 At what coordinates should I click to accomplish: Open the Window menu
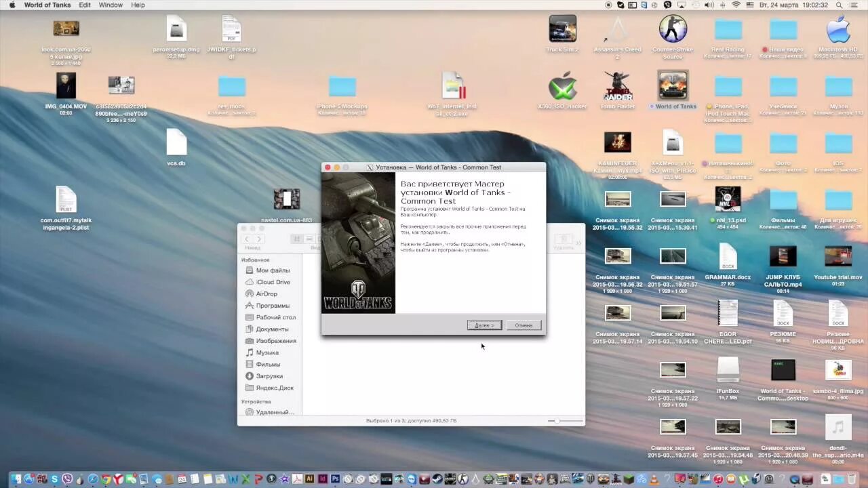(111, 5)
